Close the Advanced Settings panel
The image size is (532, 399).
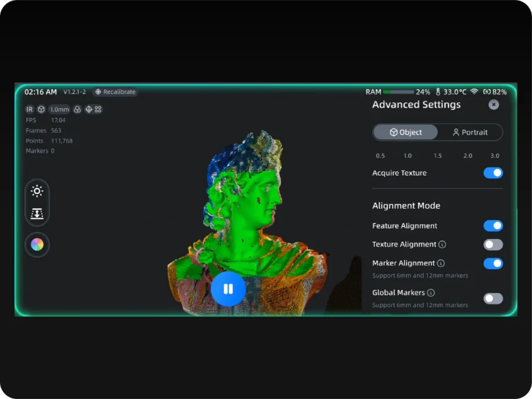click(x=494, y=104)
